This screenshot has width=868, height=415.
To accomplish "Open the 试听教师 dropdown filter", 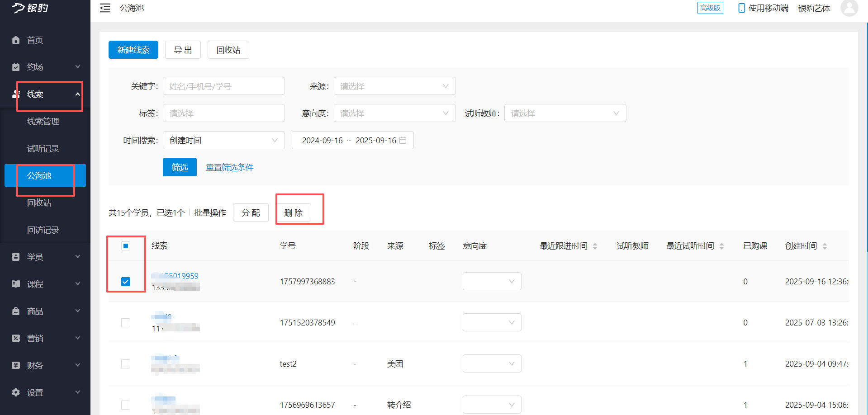I will pos(565,113).
